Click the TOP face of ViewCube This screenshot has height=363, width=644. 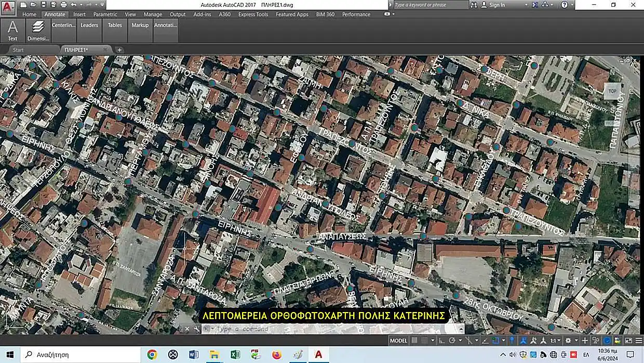[x=612, y=91]
